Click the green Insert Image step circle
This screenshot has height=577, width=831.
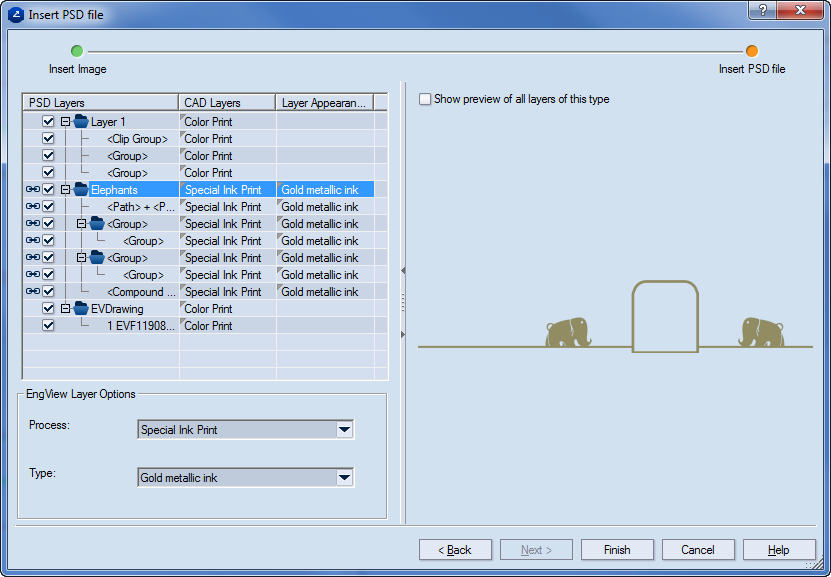point(77,51)
